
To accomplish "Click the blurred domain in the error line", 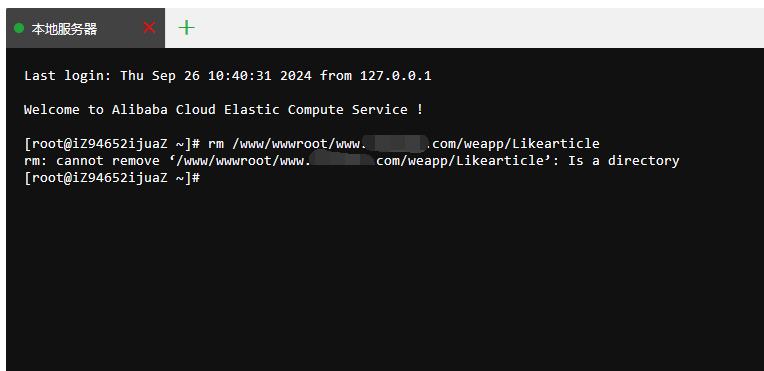I will tap(343, 160).
